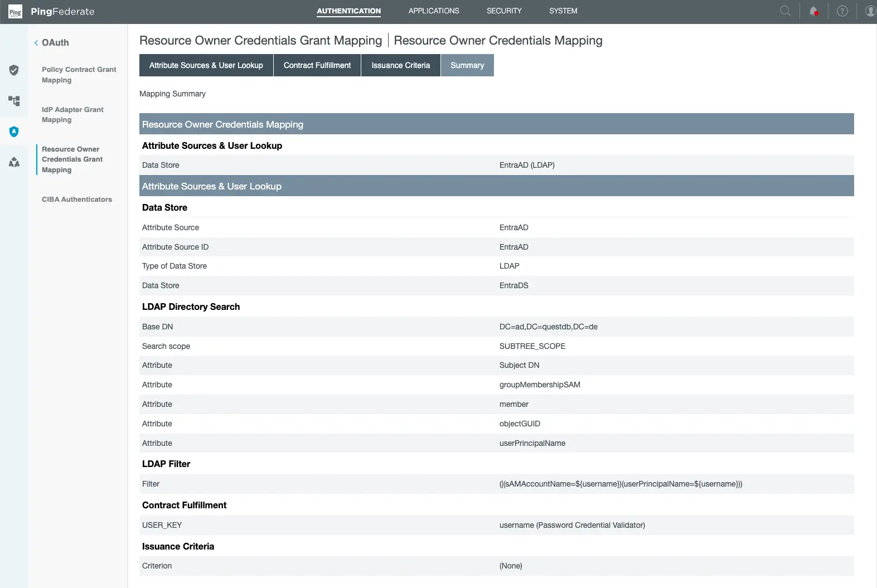Switch to Attribute Sources & User Lookup tab
Screen dimensions: 877x588
(x=206, y=65)
